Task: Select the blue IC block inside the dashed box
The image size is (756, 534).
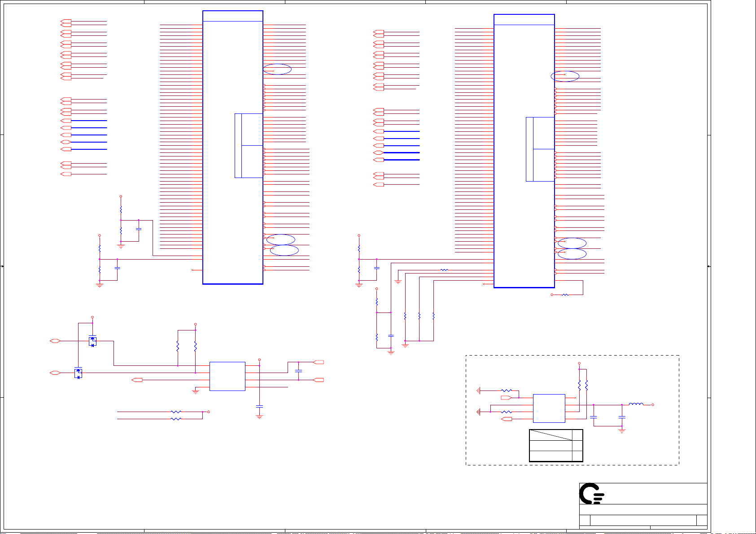Action: (x=549, y=408)
